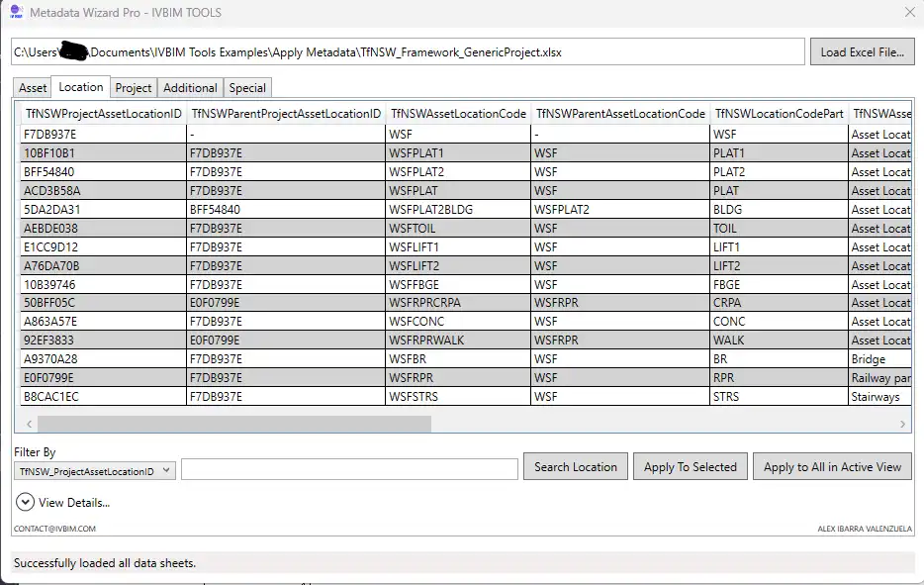Click the filter search text field
Screen dimensions: 924x585
point(349,469)
